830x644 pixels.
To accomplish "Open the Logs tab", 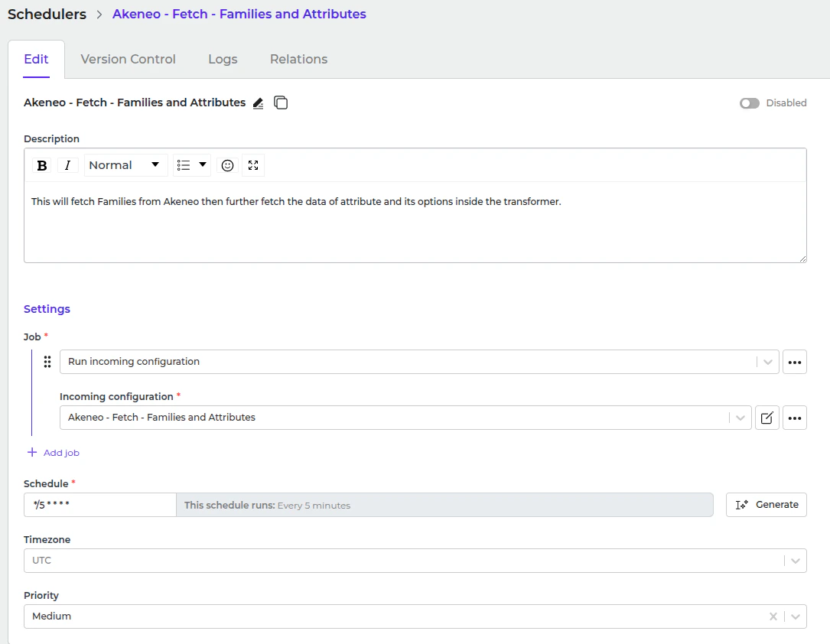I will (223, 59).
